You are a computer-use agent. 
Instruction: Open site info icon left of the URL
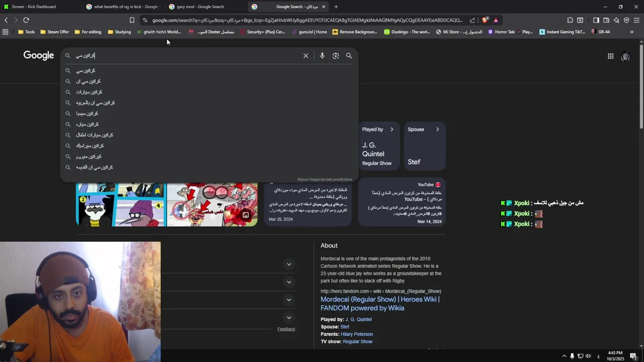(x=145, y=20)
